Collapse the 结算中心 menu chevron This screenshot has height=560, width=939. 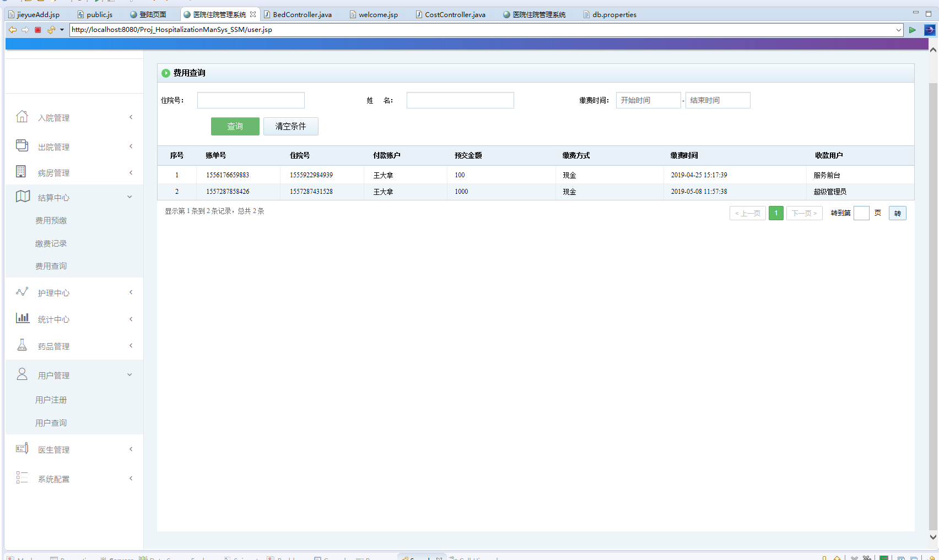(x=130, y=197)
